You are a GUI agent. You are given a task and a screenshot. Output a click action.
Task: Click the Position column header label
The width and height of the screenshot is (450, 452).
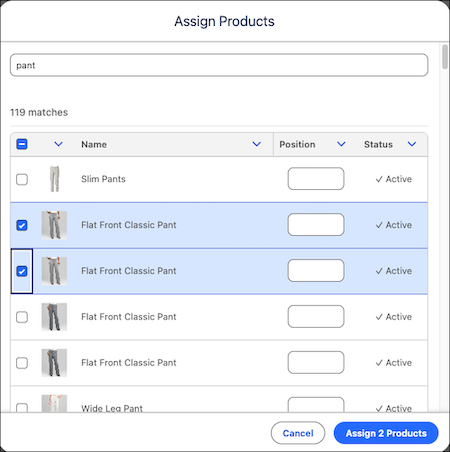[297, 144]
